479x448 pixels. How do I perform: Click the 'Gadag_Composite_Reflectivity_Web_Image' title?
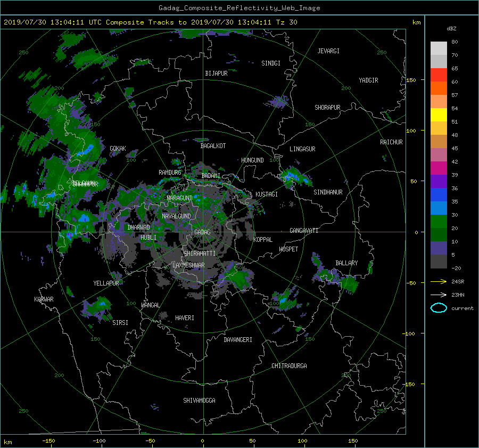239,8
